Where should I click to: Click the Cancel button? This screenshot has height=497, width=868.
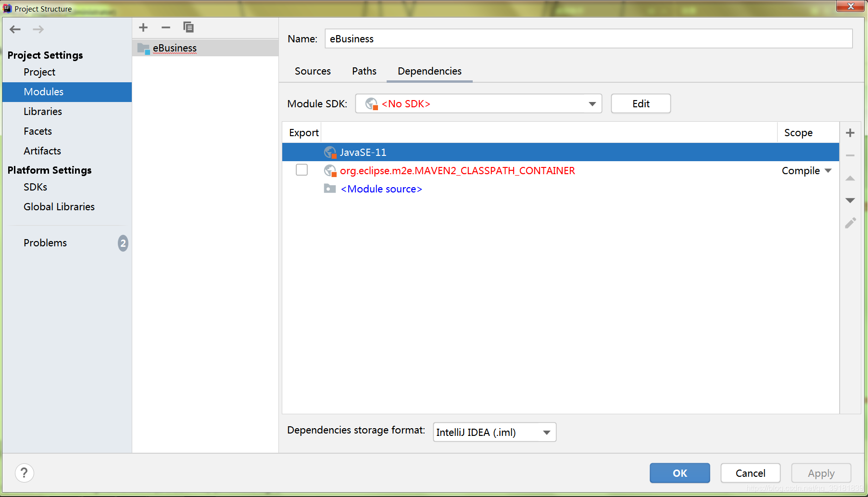750,473
